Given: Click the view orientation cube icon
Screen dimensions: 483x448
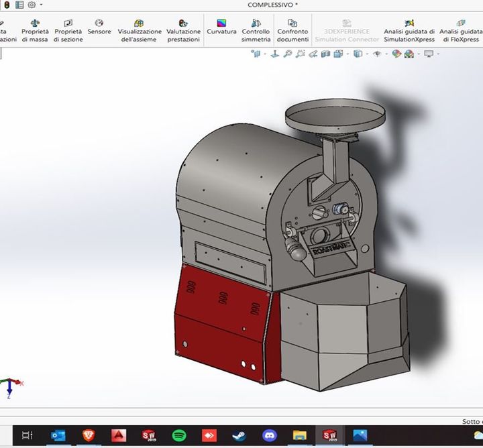Looking at the screenshot, I should 339,54.
